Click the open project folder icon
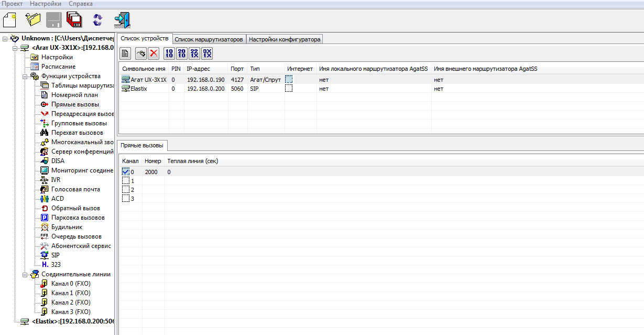644x335 pixels. click(32, 20)
